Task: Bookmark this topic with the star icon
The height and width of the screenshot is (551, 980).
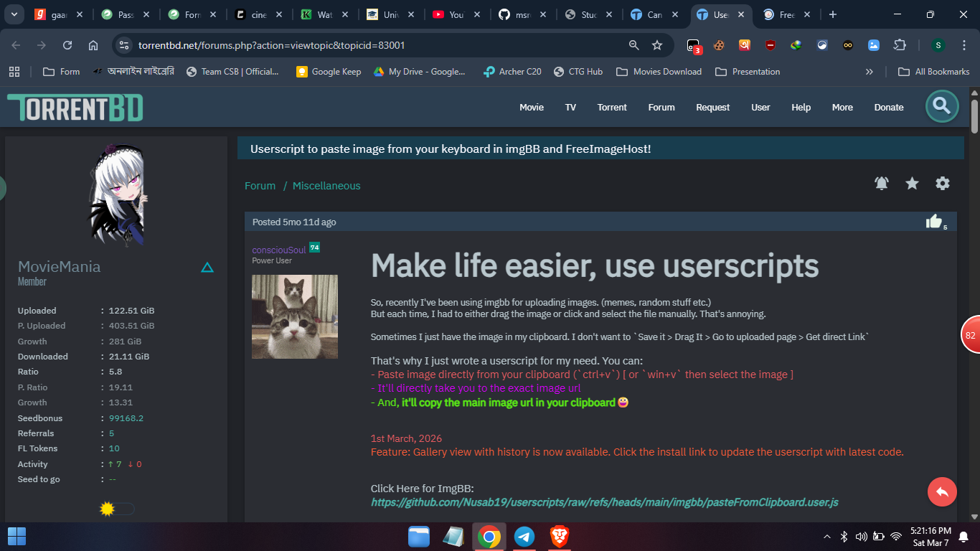Action: coord(912,184)
